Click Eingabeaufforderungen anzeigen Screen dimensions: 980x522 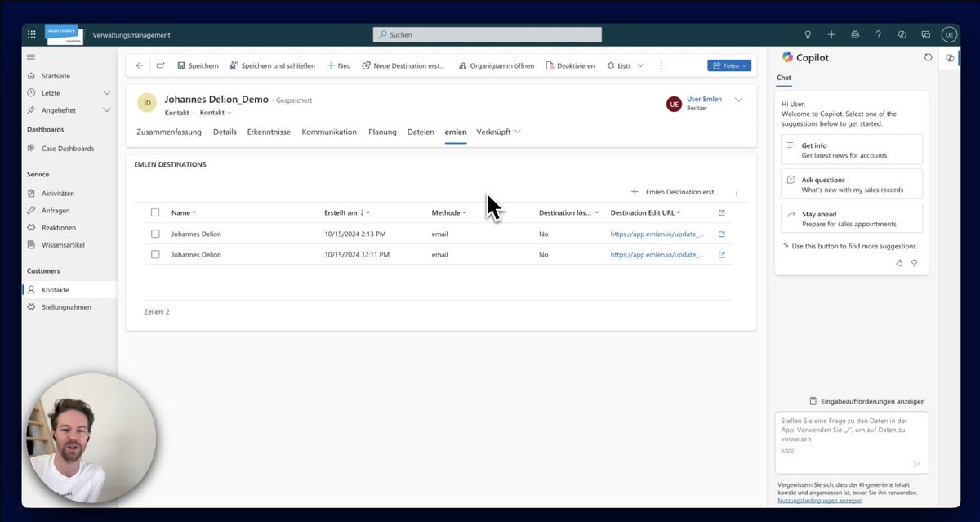point(866,401)
